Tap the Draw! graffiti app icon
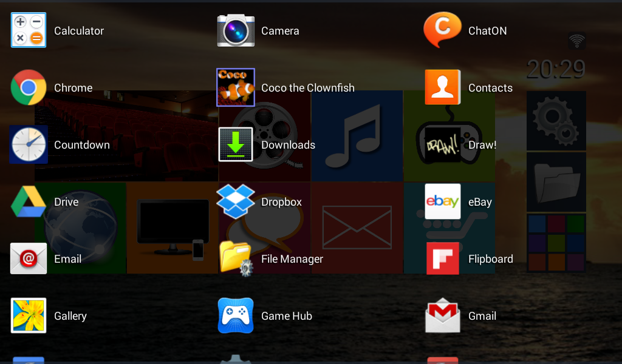 (x=443, y=145)
